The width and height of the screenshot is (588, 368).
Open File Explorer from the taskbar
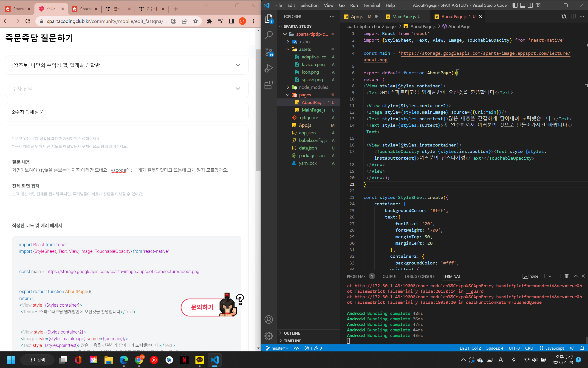[109, 360]
